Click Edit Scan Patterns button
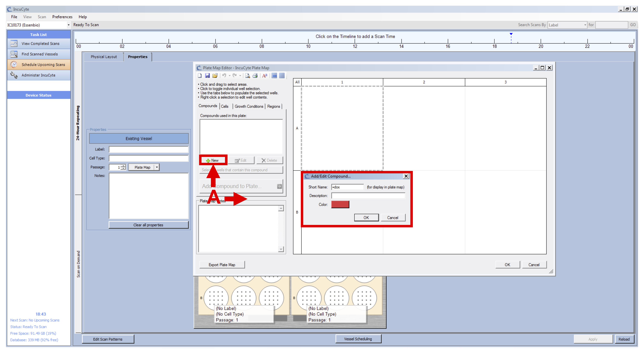The width and height of the screenshot is (644, 351). tap(108, 339)
